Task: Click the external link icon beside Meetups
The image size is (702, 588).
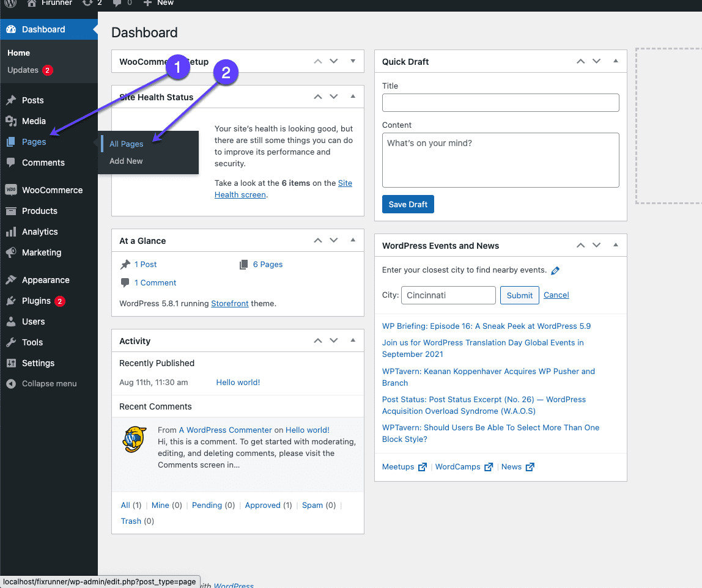Action: click(x=422, y=467)
